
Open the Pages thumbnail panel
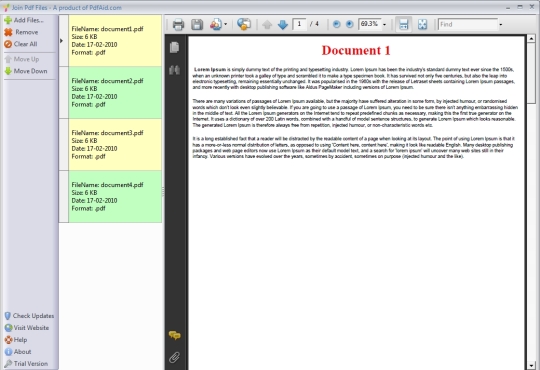click(174, 47)
